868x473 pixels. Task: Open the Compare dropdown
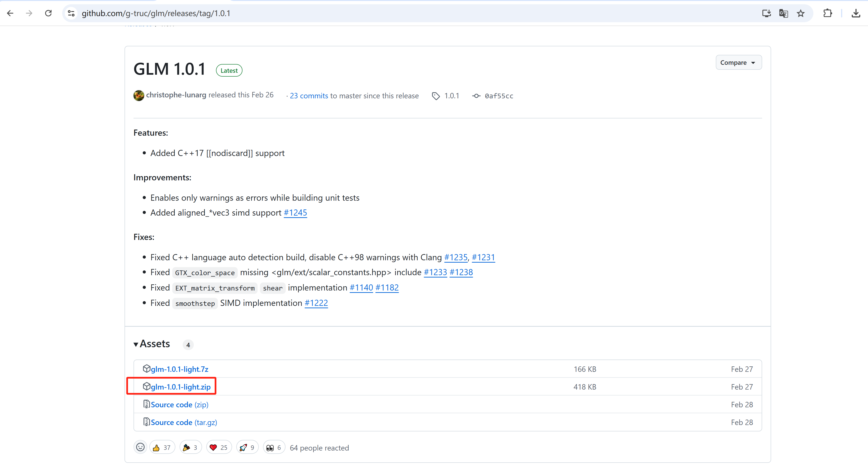click(x=738, y=62)
